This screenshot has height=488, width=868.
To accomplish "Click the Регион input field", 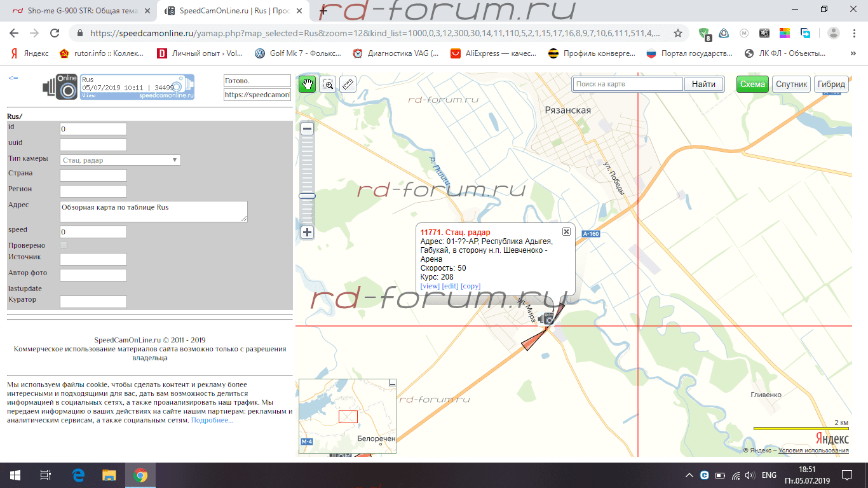I will 93,191.
